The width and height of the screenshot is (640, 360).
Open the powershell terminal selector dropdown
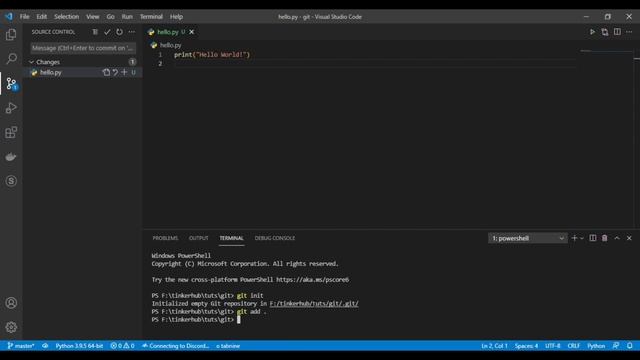pyautogui.click(x=527, y=238)
